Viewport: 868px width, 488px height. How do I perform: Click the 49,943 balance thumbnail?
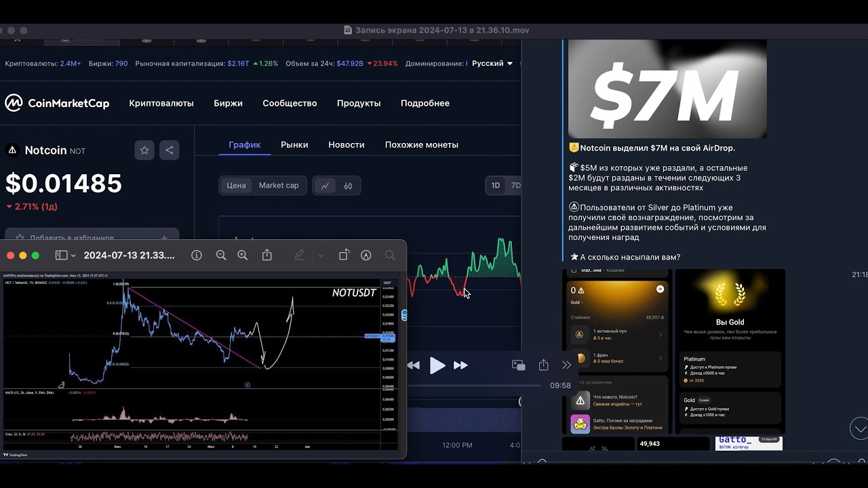673,444
